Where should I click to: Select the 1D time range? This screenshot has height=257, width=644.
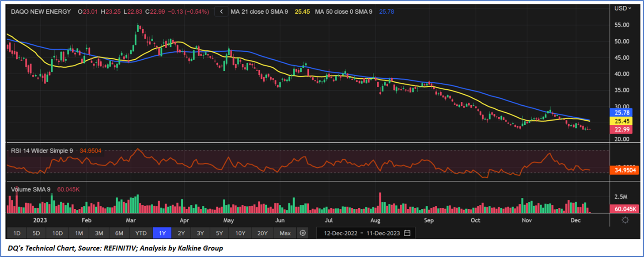click(17, 233)
